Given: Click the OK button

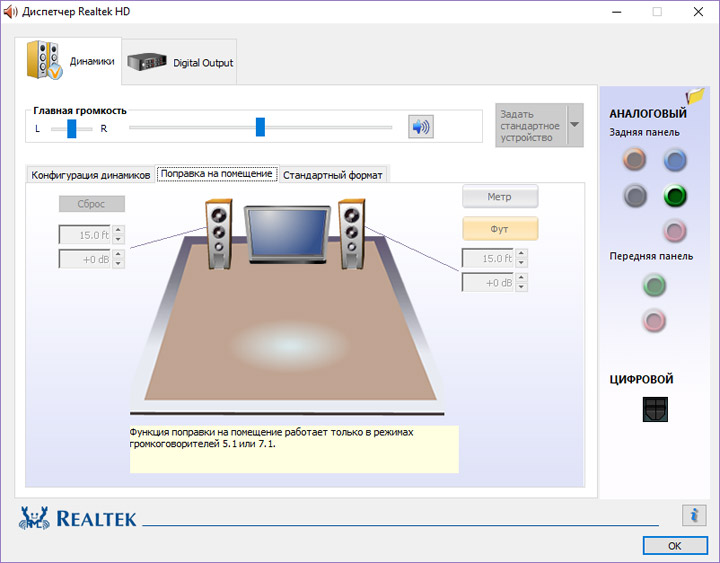Looking at the screenshot, I should click(x=675, y=546).
